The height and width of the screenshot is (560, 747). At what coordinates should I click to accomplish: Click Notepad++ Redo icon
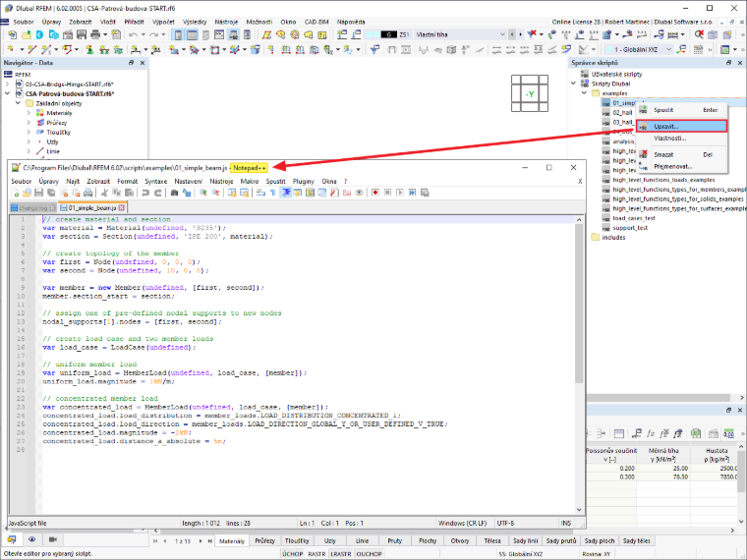click(x=157, y=193)
